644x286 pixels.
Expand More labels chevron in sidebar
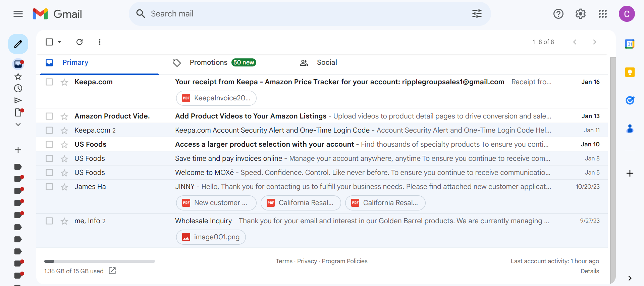(x=18, y=125)
